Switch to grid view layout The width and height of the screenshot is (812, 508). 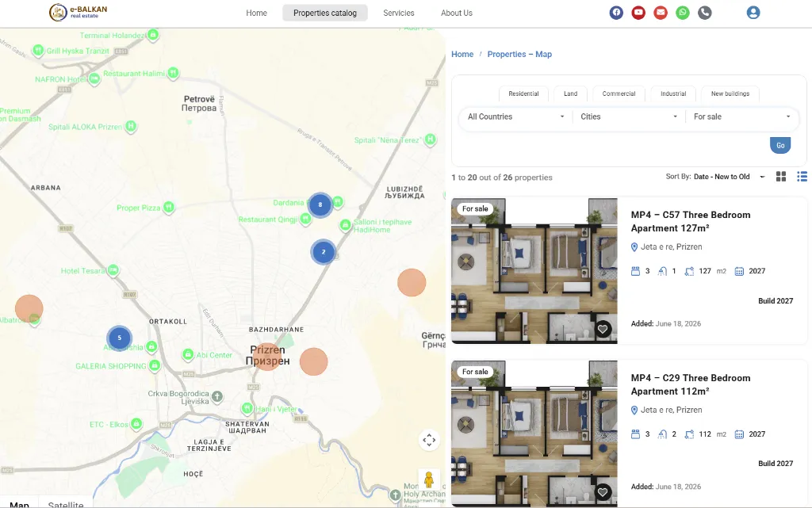coord(781,177)
